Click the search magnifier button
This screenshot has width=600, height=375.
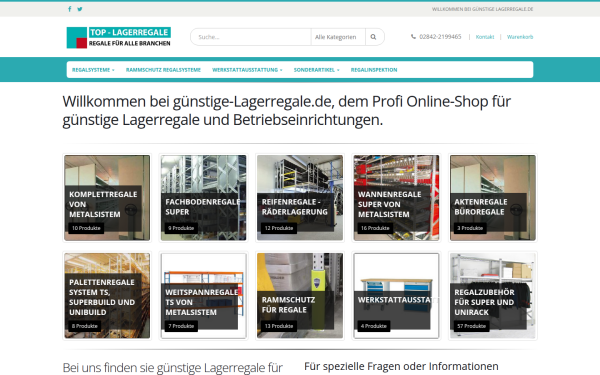coord(373,37)
